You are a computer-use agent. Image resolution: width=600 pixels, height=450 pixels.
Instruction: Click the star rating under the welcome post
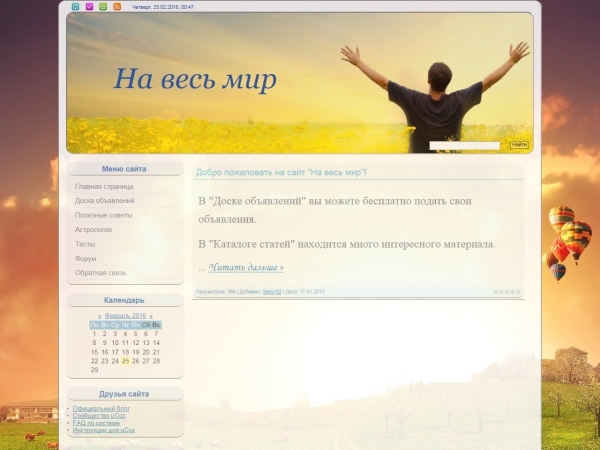pos(507,292)
